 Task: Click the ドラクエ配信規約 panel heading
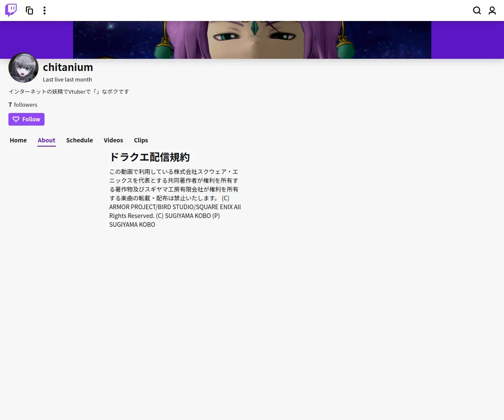coord(150,157)
